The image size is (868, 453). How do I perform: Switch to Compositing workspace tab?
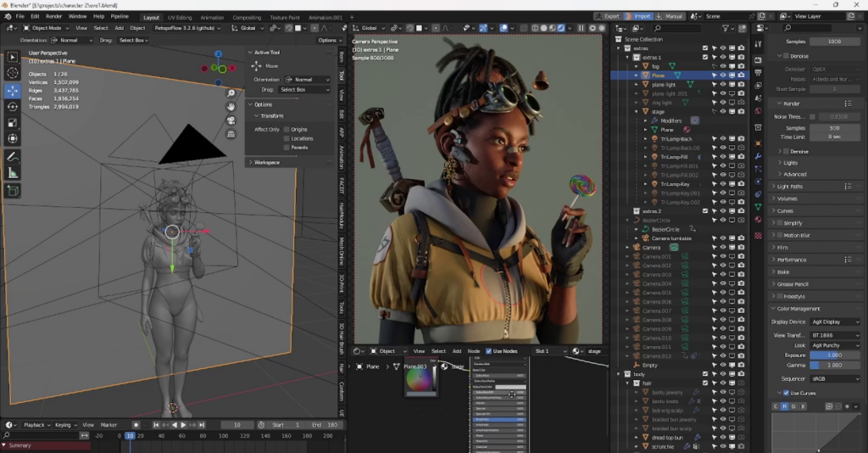tap(247, 18)
